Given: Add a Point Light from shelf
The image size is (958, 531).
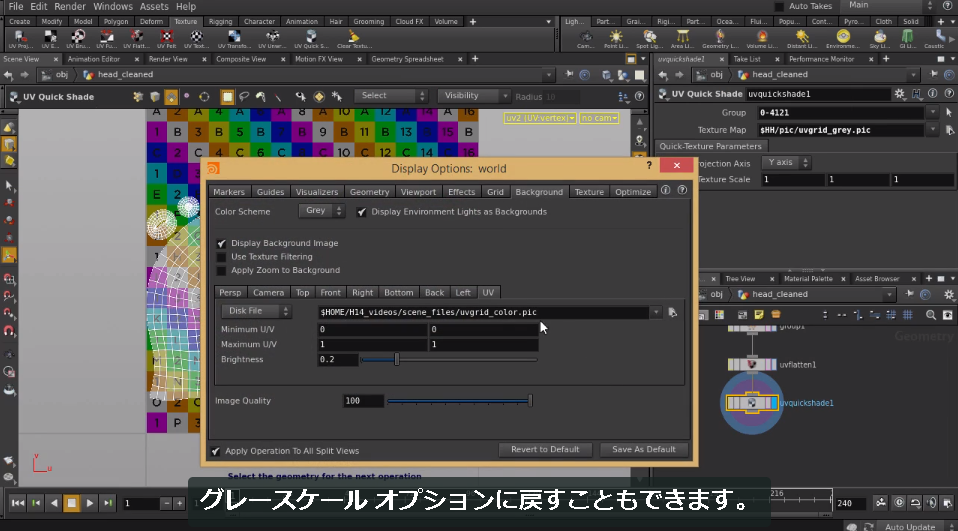Looking at the screenshot, I should [x=616, y=40].
